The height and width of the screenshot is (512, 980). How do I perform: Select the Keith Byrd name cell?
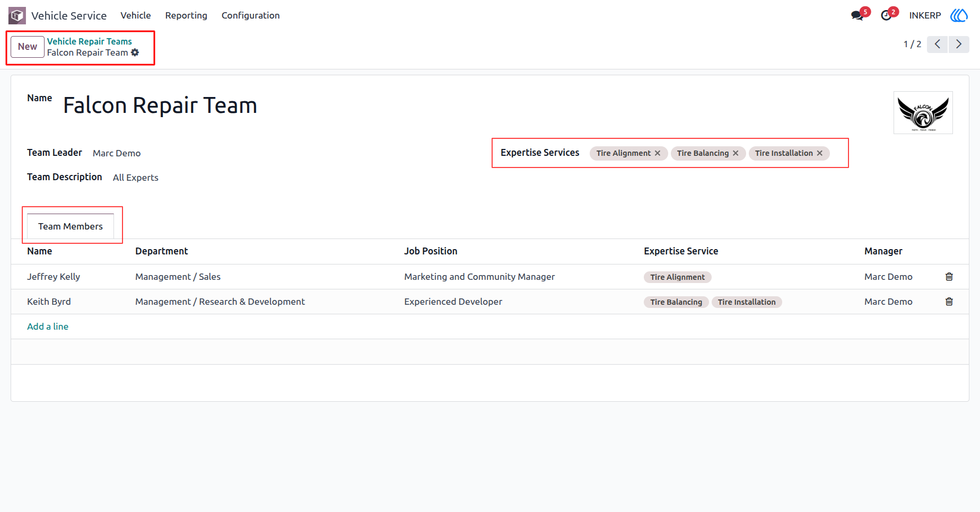click(49, 302)
